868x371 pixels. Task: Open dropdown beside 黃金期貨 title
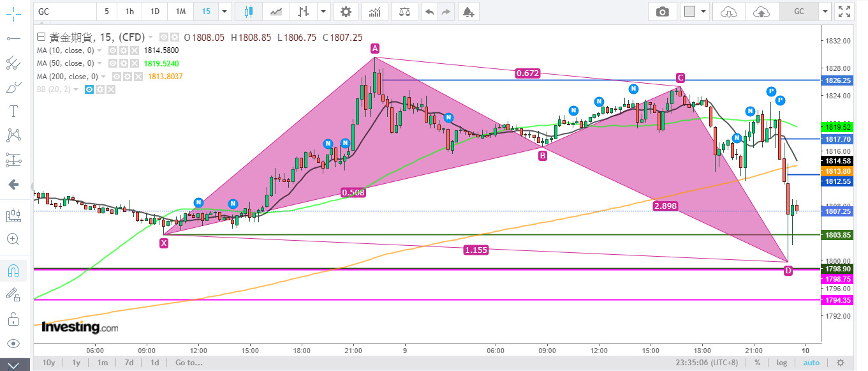click(151, 38)
